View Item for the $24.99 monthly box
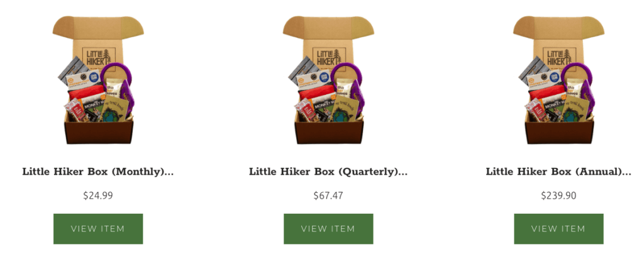The width and height of the screenshot is (644, 254). tap(98, 229)
